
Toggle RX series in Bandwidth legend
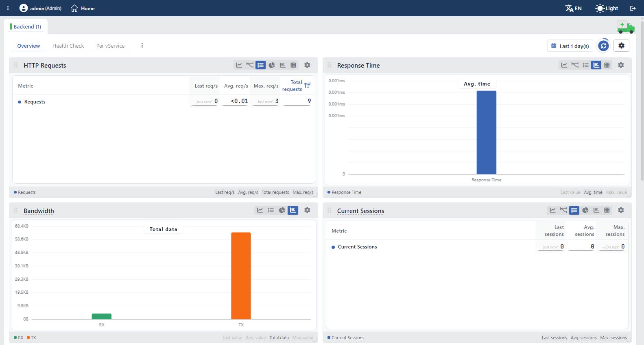pos(19,338)
